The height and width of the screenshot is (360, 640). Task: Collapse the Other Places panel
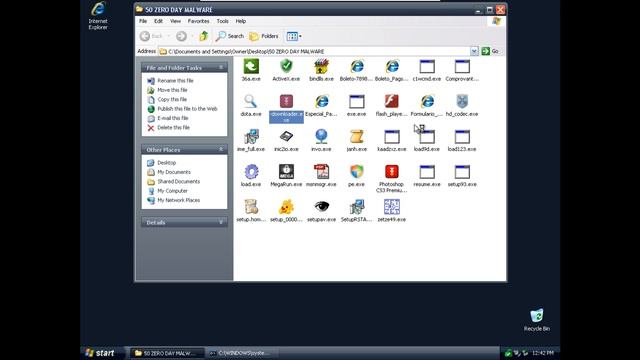click(221, 149)
